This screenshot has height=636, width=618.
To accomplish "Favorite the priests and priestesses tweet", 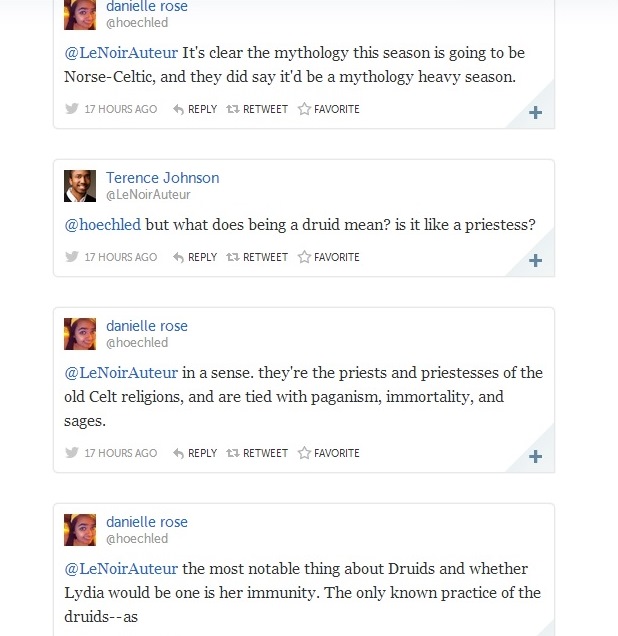I will click(329, 453).
